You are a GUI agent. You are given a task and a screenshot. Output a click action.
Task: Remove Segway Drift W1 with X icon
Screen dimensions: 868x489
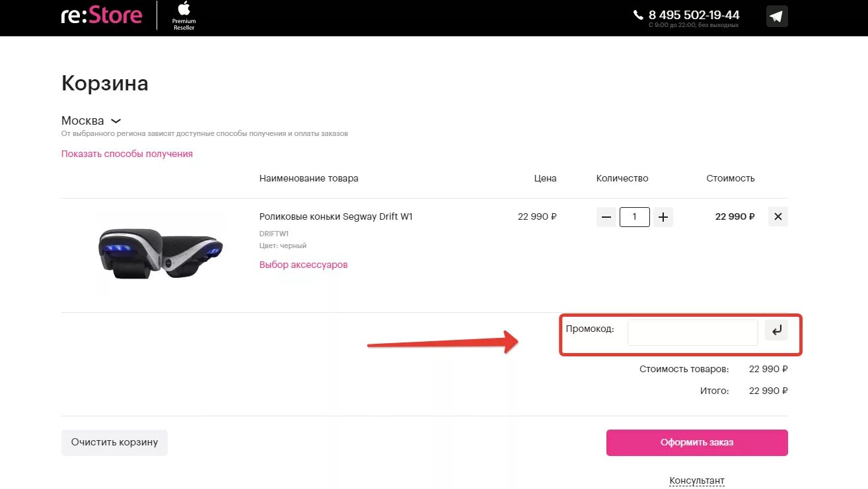(778, 216)
